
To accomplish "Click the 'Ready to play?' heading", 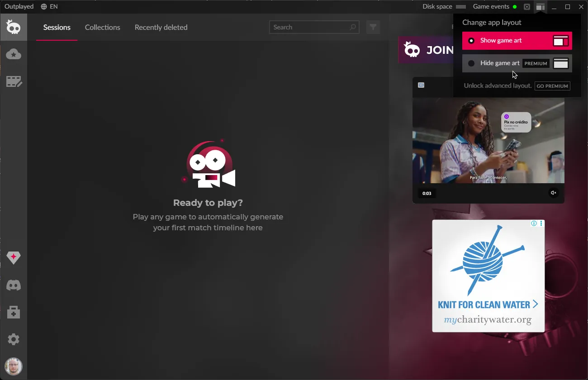I will pos(208,203).
